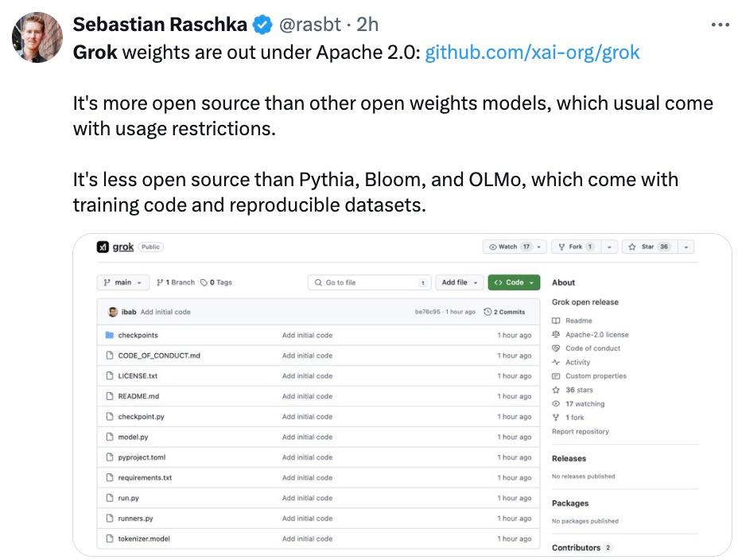Image resolution: width=738 pixels, height=560 pixels.
Task: Fork the grok repository
Action: click(x=573, y=247)
